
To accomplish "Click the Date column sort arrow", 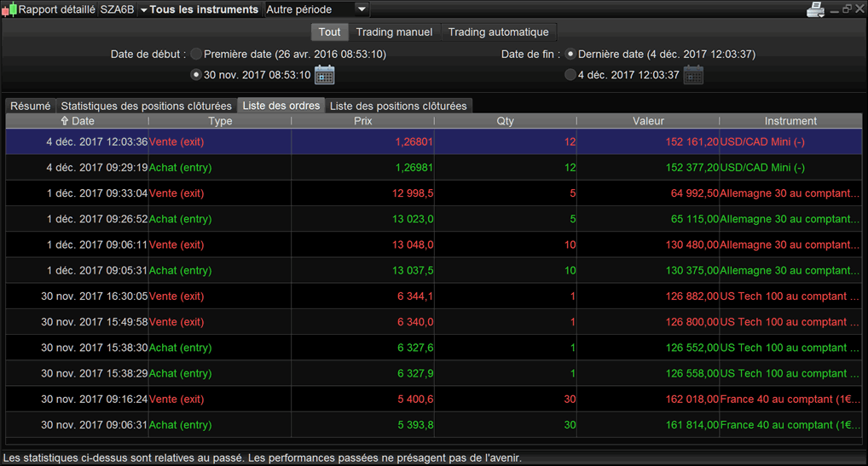I will pos(64,120).
